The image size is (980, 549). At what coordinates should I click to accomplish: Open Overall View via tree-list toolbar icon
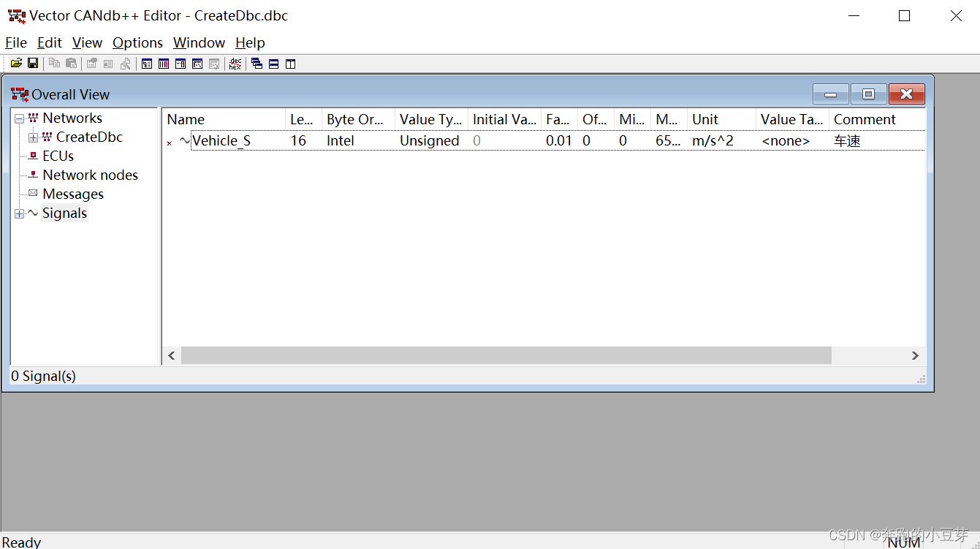tap(147, 64)
